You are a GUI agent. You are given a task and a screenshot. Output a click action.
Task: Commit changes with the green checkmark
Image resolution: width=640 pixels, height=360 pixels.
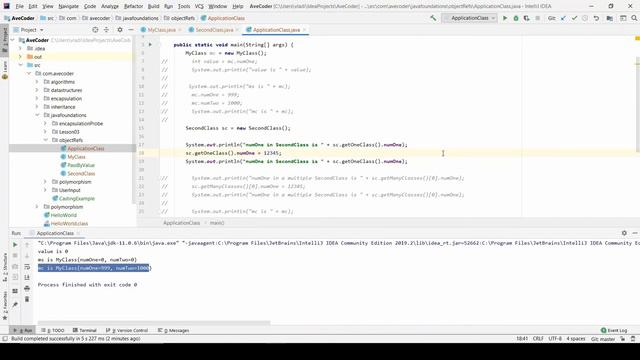[x=574, y=18]
